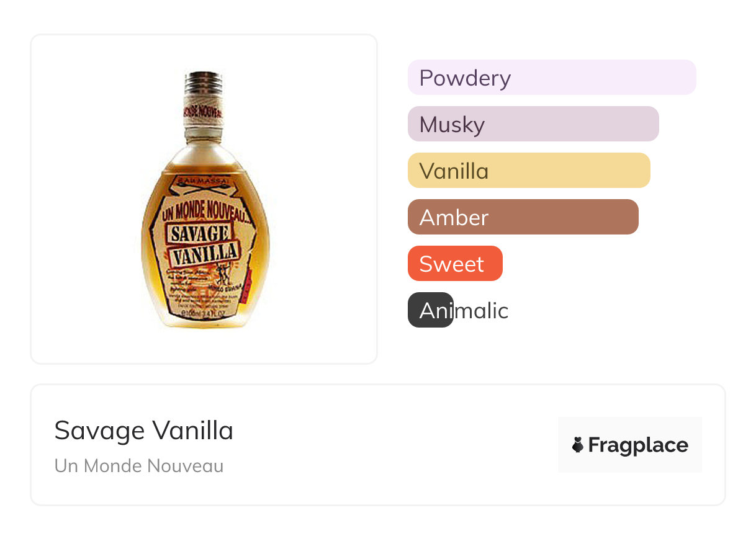Click the neck label of the bottle

(x=202, y=110)
